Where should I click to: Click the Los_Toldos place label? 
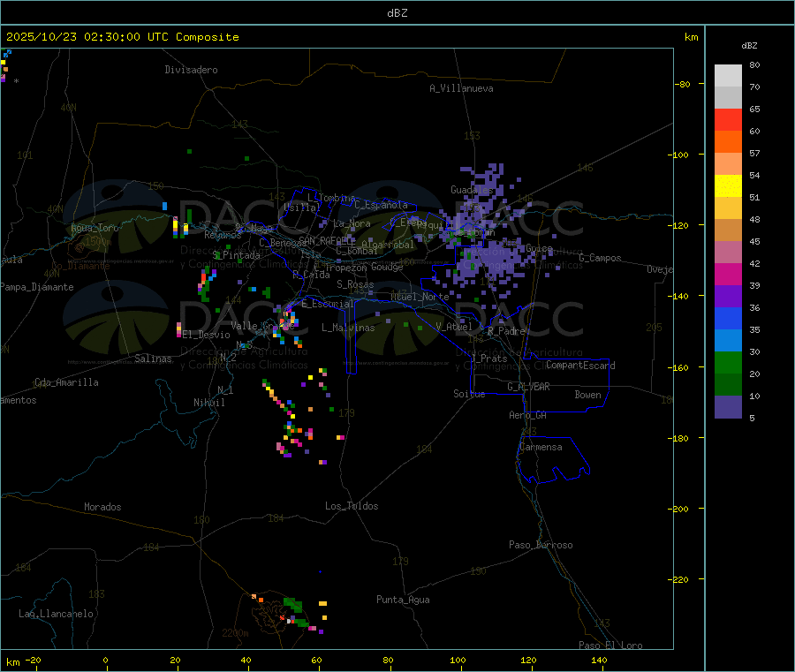click(352, 506)
